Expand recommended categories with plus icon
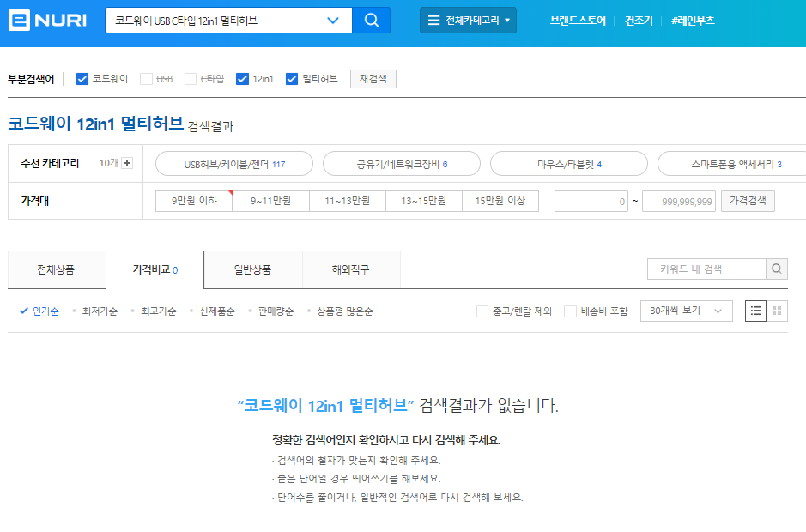 [127, 163]
